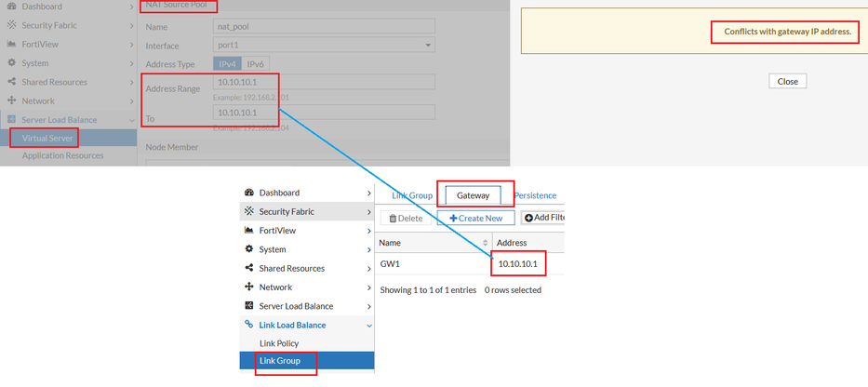Click the FortiView icon in the upper dimmed sidebar
The width and height of the screenshot is (868, 387).
point(11,45)
